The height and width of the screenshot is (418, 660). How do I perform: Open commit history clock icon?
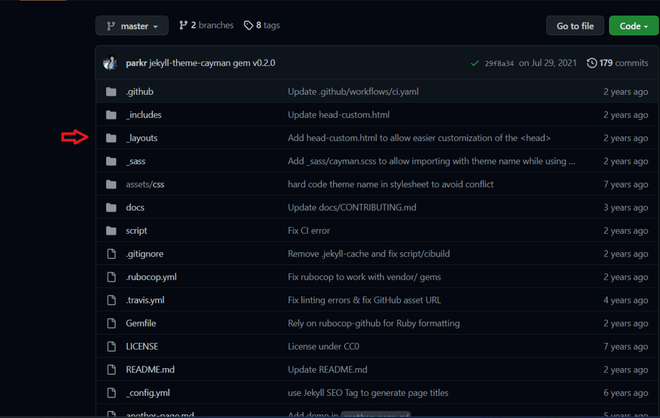(591, 63)
